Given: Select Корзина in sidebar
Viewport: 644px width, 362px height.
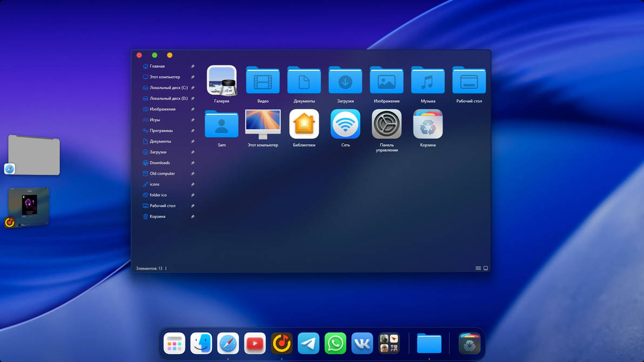Looking at the screenshot, I should (157, 217).
